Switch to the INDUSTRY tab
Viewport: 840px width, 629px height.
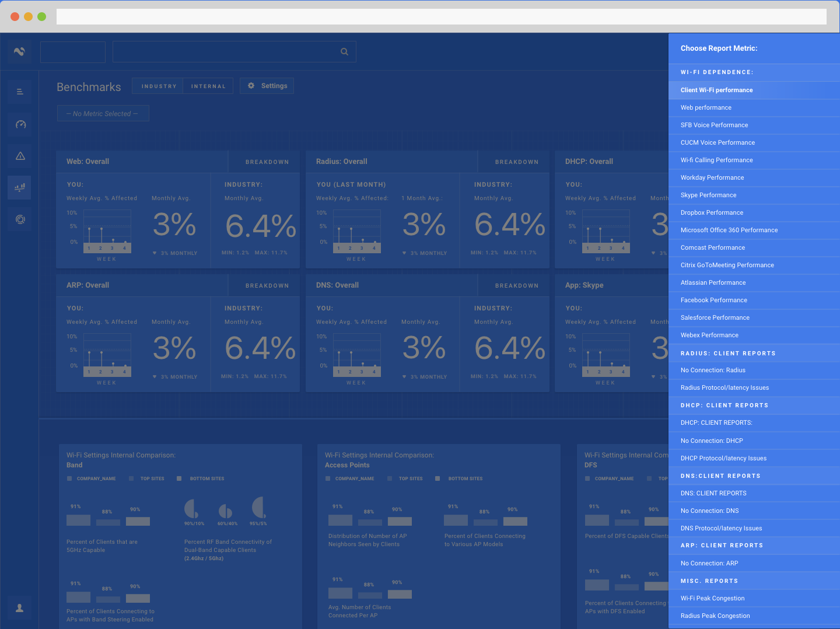pos(158,86)
